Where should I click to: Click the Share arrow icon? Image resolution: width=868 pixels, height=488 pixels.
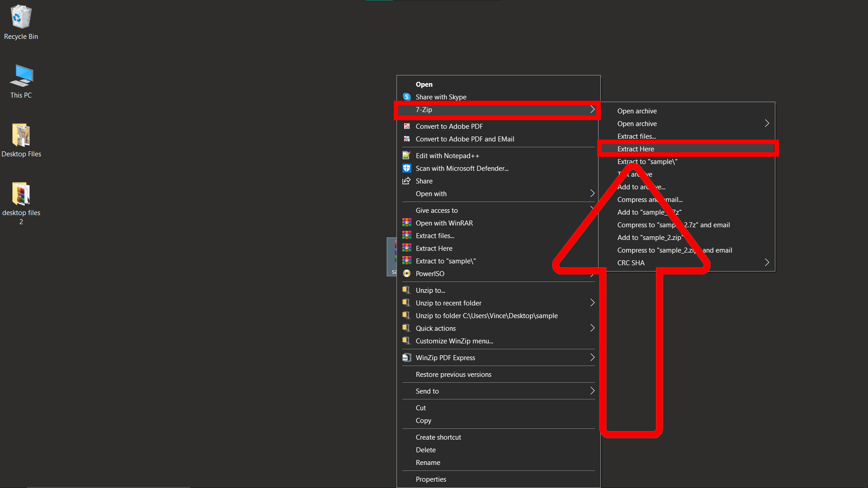pos(406,181)
